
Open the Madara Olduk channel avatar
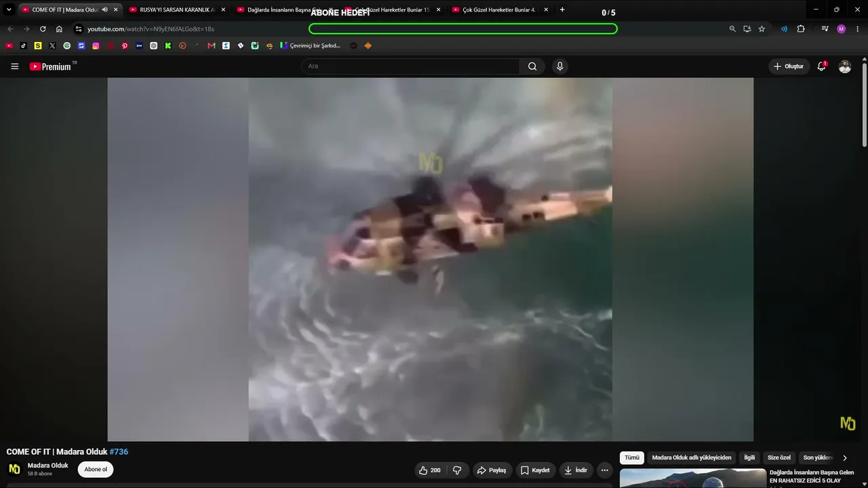[x=14, y=469]
